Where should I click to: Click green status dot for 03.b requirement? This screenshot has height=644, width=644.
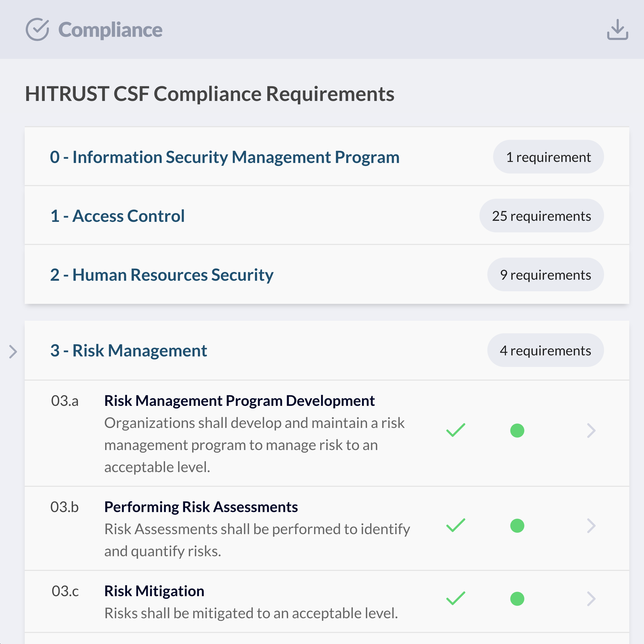517,526
